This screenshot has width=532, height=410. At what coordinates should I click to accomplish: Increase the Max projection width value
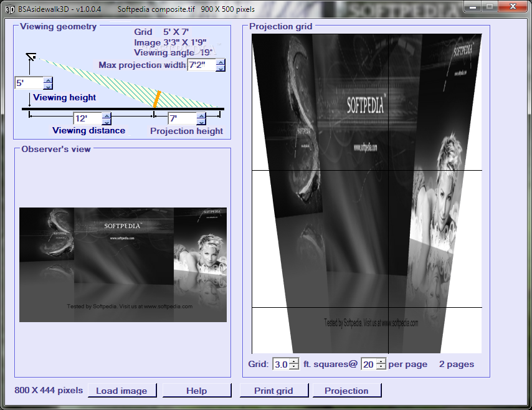point(221,62)
